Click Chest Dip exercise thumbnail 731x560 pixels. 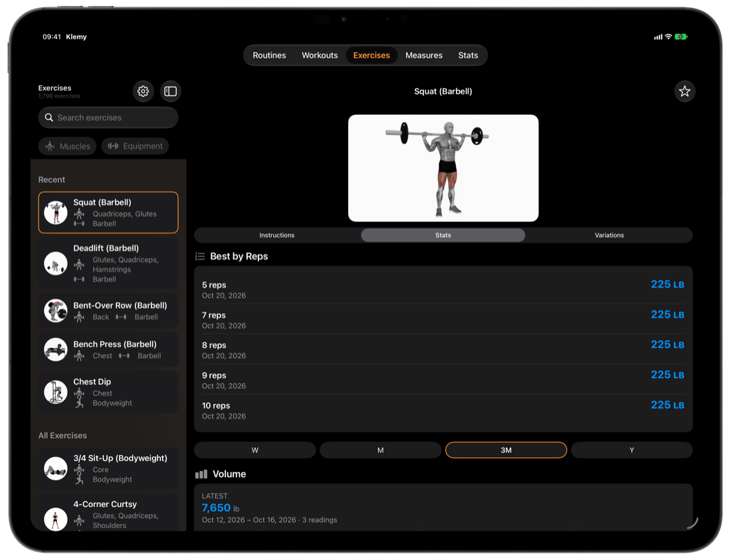coord(55,392)
